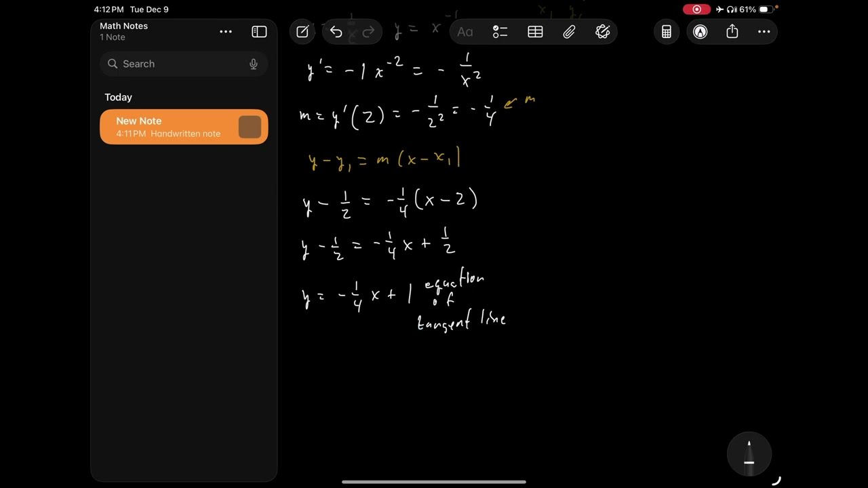868x488 pixels.
Task: Tap the Math Notes folder title
Action: pyautogui.click(x=123, y=26)
